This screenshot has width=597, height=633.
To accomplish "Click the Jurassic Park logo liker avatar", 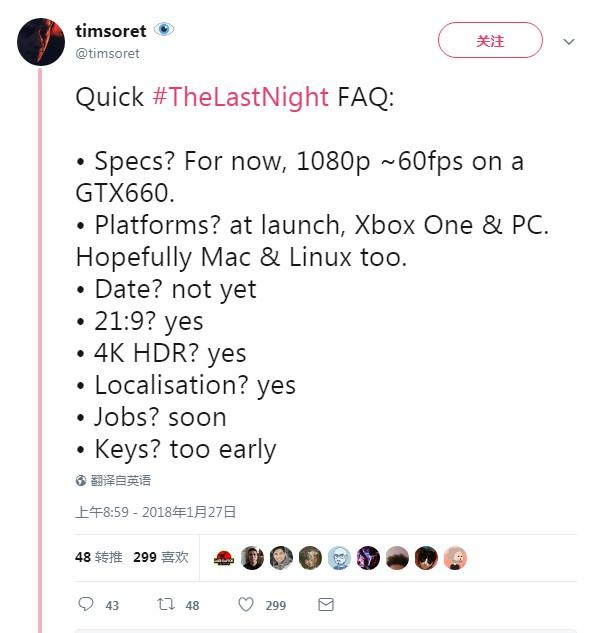I will [224, 558].
